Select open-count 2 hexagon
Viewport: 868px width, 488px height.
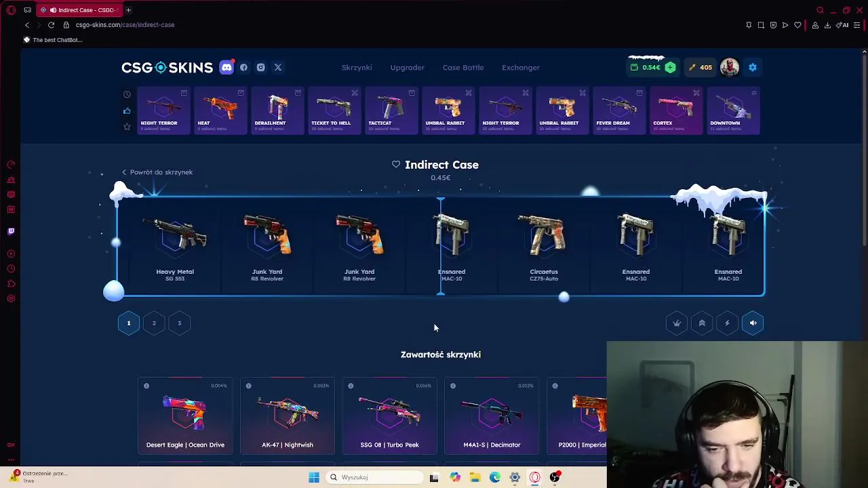[154, 323]
